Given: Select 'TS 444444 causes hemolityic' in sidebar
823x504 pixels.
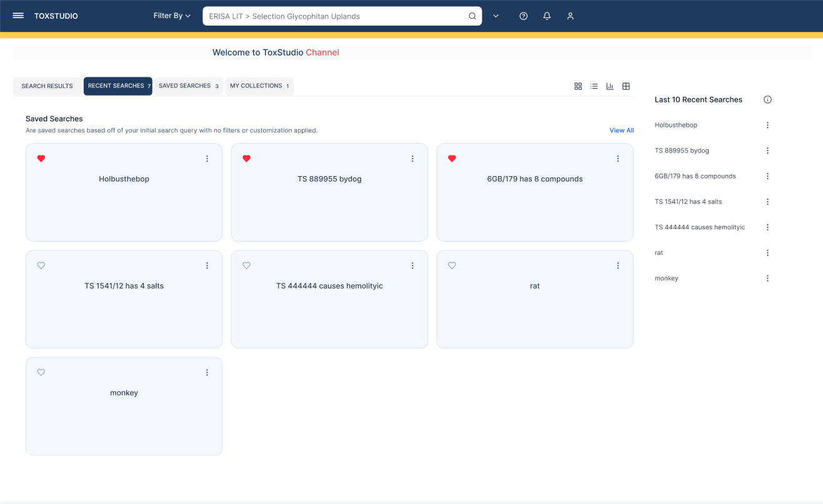Looking at the screenshot, I should pyautogui.click(x=700, y=227).
